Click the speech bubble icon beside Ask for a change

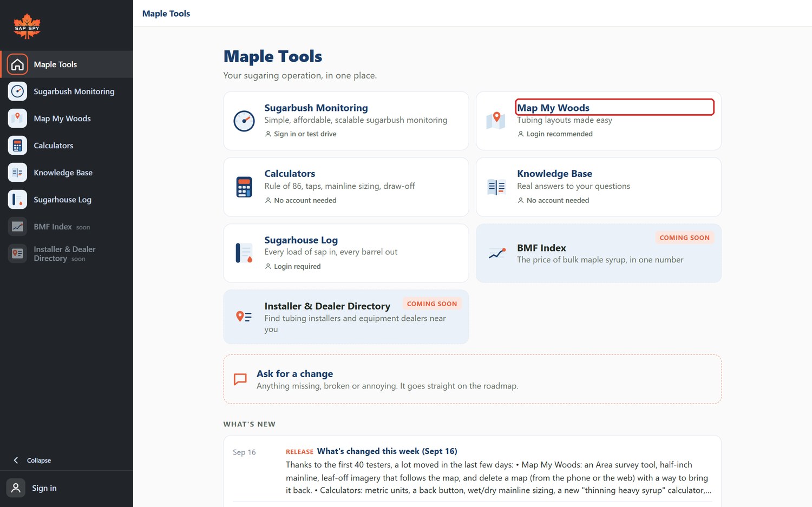pyautogui.click(x=240, y=379)
